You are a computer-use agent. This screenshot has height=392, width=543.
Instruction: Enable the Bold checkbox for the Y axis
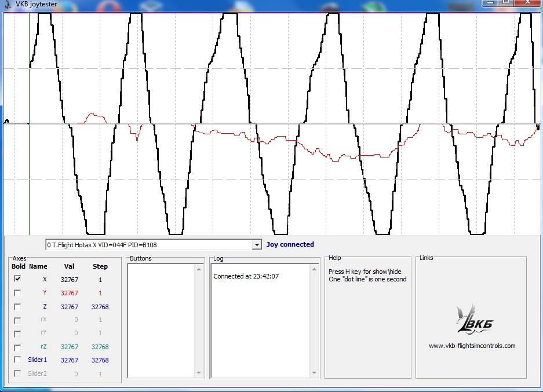(x=17, y=293)
